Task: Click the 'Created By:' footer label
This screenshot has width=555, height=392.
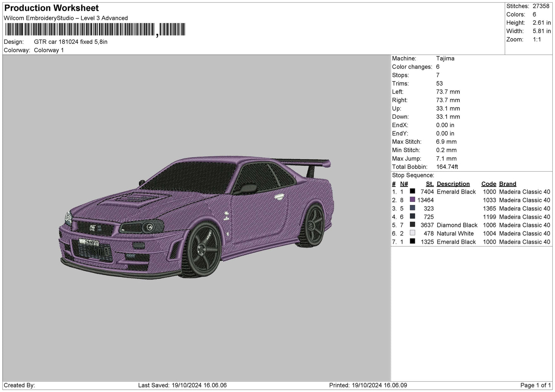Action: (19, 385)
